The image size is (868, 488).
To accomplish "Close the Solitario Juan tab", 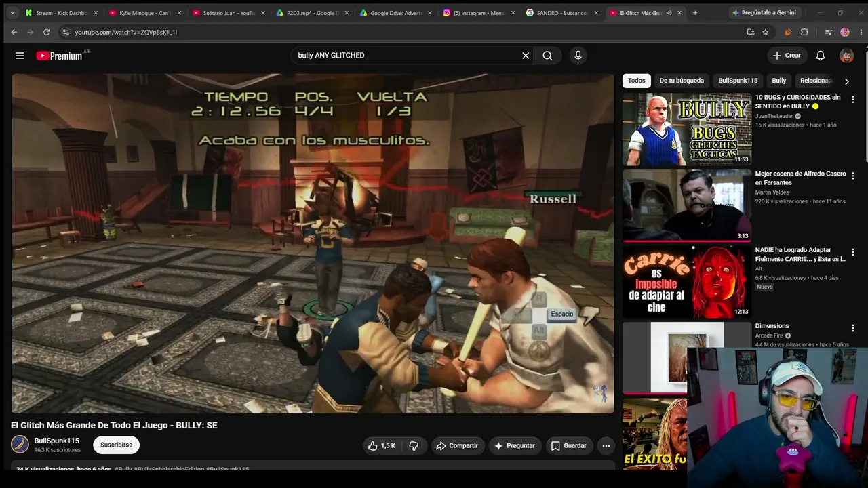I will [x=263, y=13].
